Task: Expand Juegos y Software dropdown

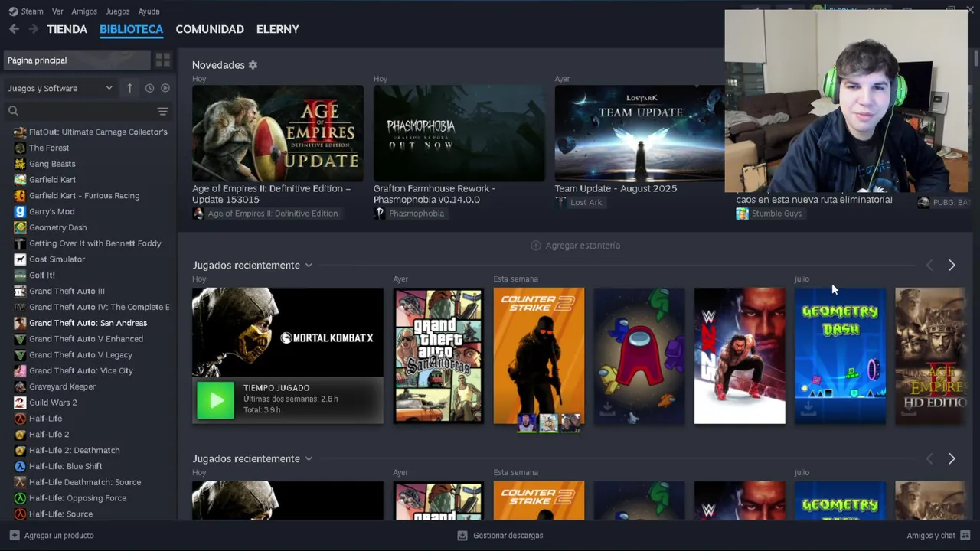Action: pos(60,88)
